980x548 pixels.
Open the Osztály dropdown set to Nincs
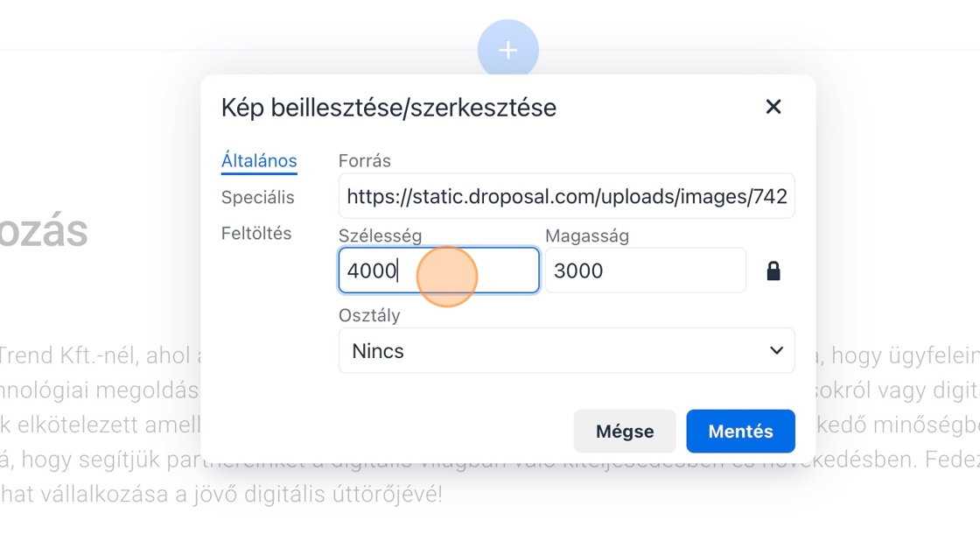[x=566, y=351]
